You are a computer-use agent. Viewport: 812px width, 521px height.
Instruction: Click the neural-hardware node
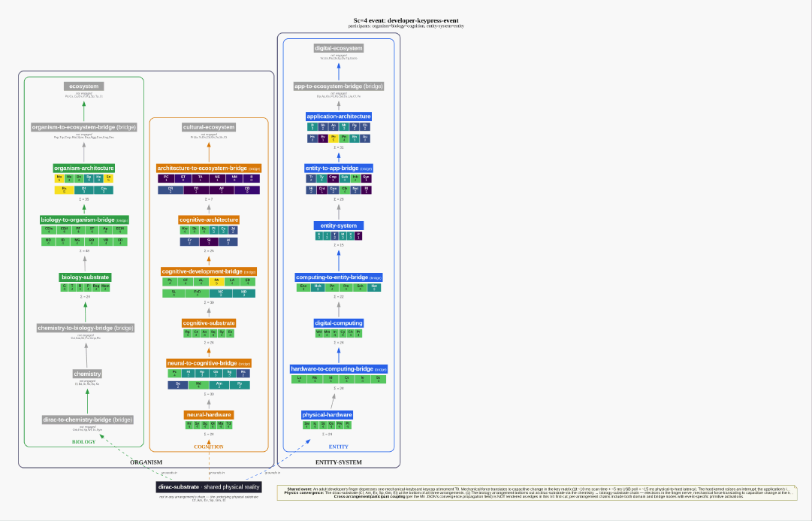[209, 415]
